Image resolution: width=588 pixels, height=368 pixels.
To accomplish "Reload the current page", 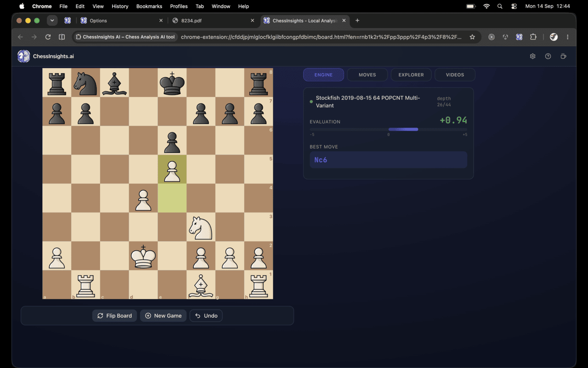I will (x=48, y=37).
